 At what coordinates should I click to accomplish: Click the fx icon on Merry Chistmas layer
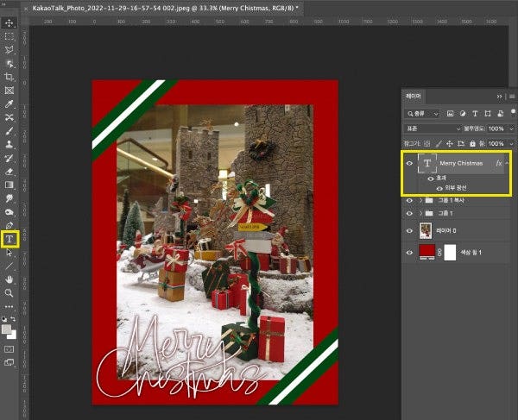(499, 163)
